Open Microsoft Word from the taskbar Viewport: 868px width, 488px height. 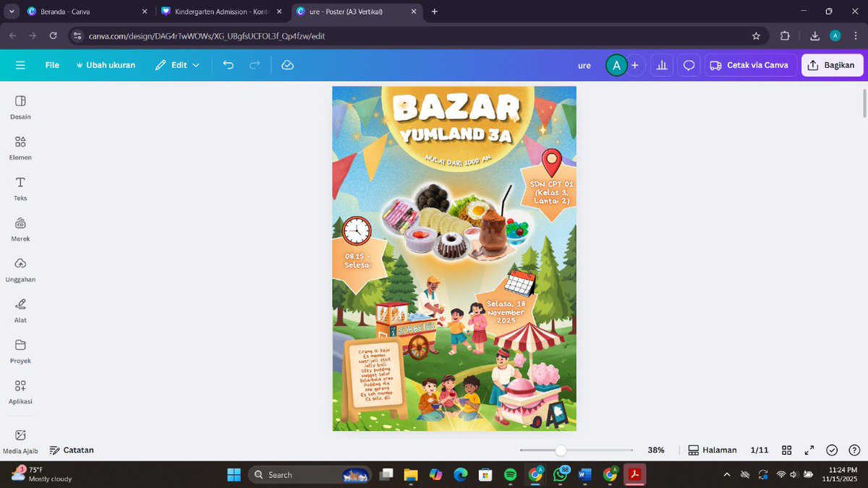[x=585, y=474]
